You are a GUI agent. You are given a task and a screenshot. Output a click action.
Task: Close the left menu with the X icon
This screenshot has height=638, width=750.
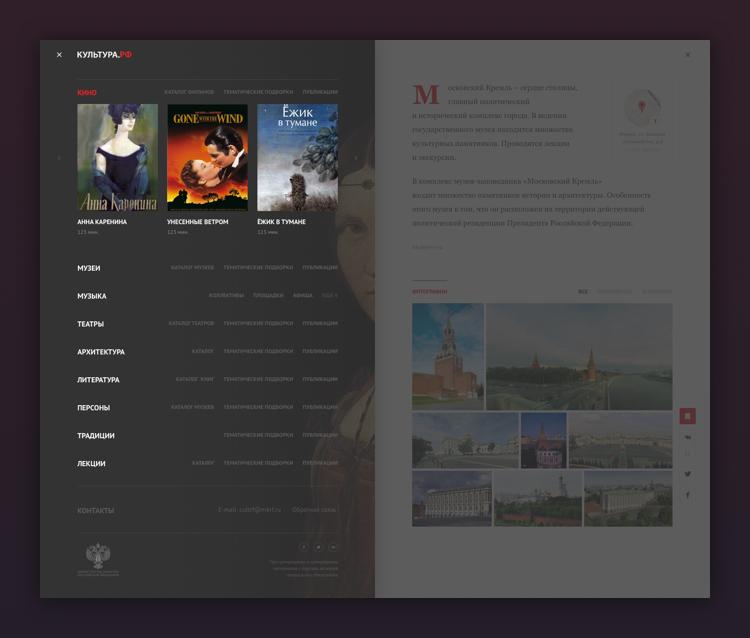pyautogui.click(x=59, y=55)
